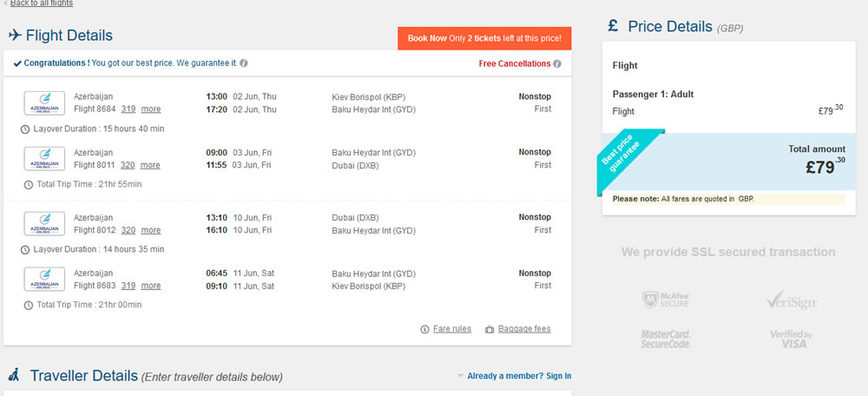This screenshot has width=868, height=396.
Task: Open the Already a member dropdown arrow
Action: [x=460, y=376]
